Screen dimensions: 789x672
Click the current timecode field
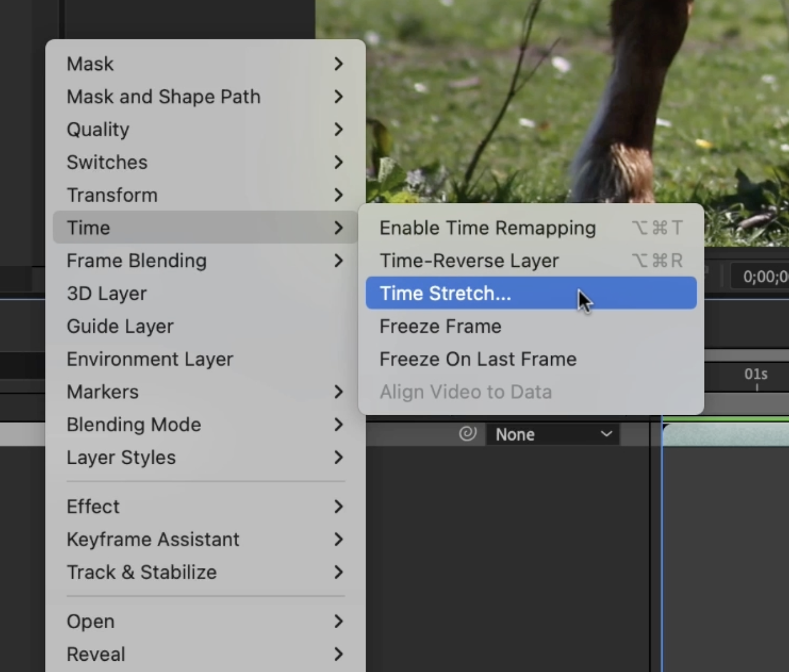pos(761,277)
